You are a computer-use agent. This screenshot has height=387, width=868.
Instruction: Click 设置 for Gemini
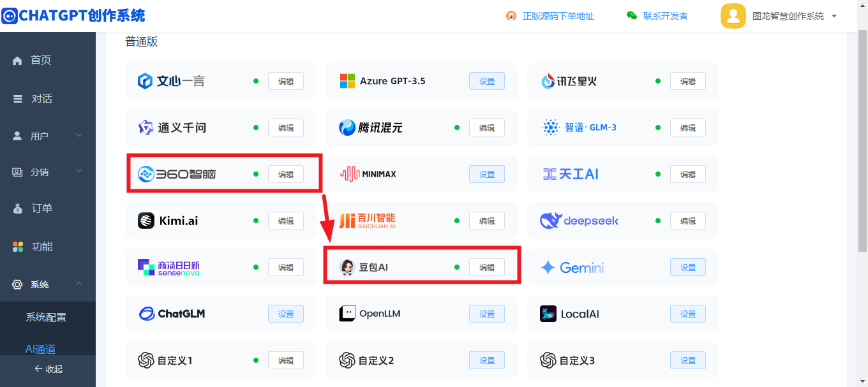click(688, 267)
